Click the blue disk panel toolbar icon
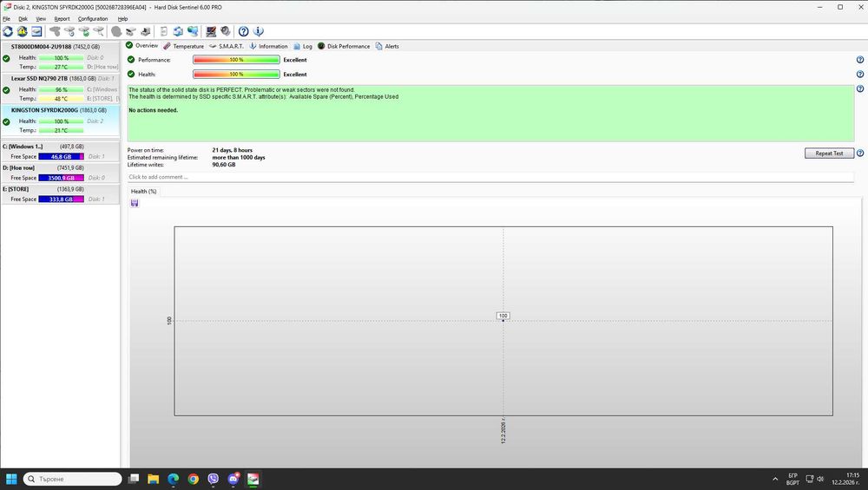868x490 pixels. click(x=36, y=31)
